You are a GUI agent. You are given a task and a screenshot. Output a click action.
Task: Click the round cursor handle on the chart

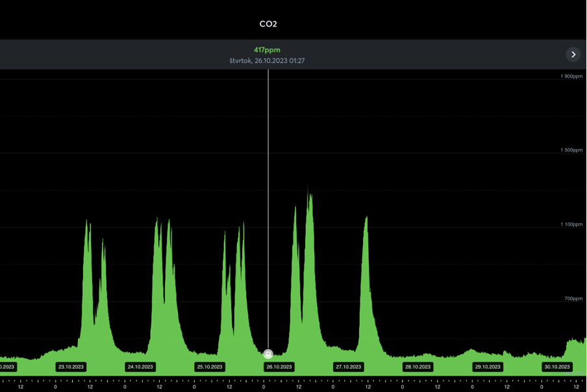(268, 354)
